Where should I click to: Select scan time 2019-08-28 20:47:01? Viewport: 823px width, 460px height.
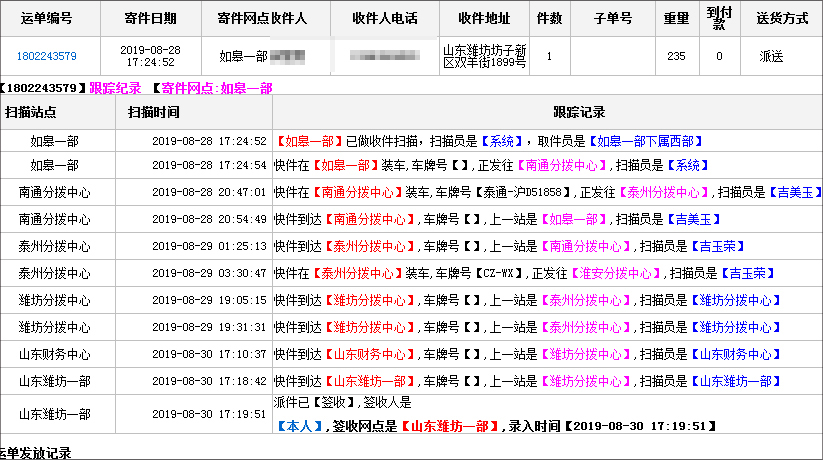click(x=209, y=193)
